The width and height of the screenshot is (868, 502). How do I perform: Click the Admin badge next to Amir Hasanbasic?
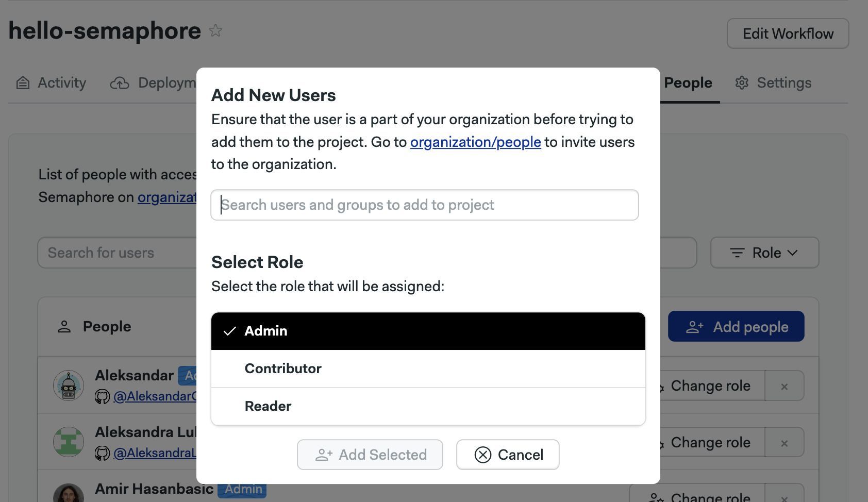[242, 489]
